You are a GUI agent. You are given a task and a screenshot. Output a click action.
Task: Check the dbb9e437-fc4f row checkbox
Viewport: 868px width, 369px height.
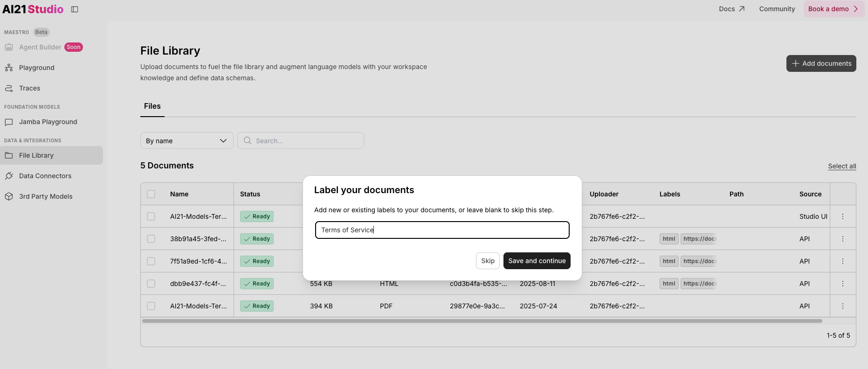[151, 284]
